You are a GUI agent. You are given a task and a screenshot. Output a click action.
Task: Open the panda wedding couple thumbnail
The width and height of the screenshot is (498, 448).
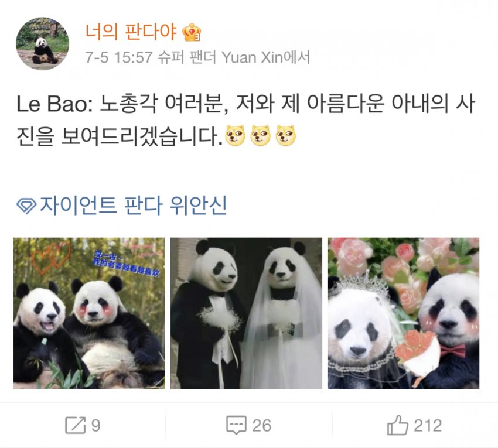click(246, 313)
